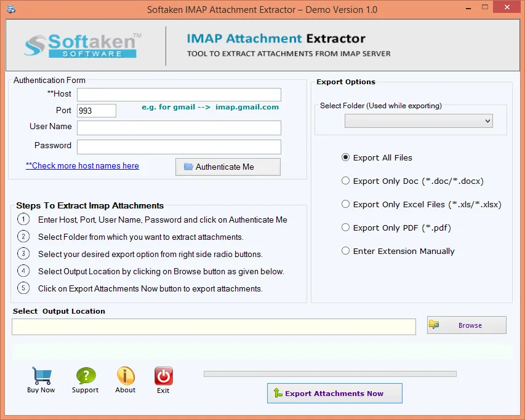Focus the Host input field
The width and height of the screenshot is (525, 420).
pos(178,95)
